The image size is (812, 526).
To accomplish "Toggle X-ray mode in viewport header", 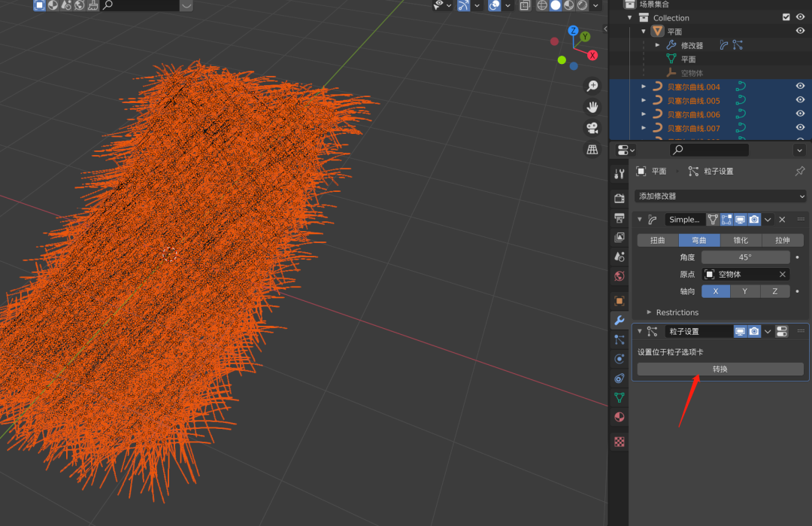I will 525,5.
